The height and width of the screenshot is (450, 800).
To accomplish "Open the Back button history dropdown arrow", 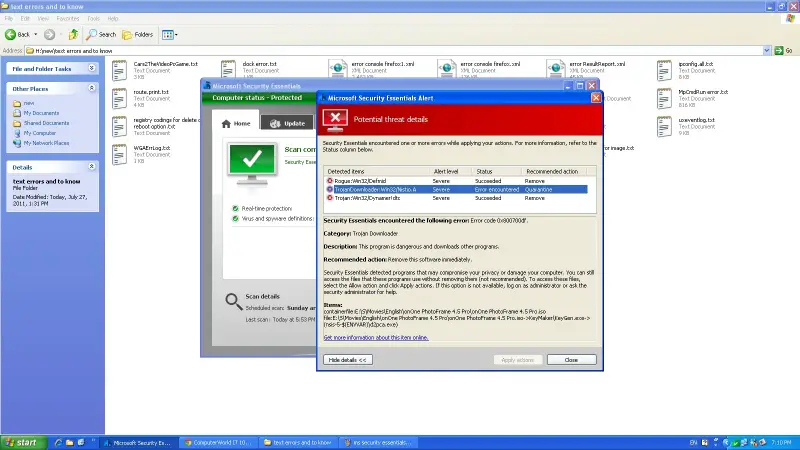I will (x=36, y=34).
